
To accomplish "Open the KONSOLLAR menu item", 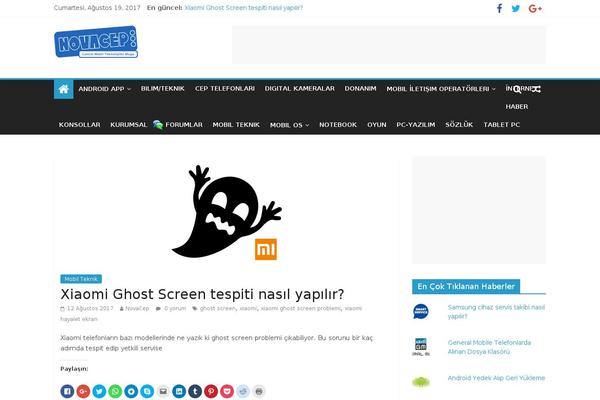I will (x=80, y=125).
